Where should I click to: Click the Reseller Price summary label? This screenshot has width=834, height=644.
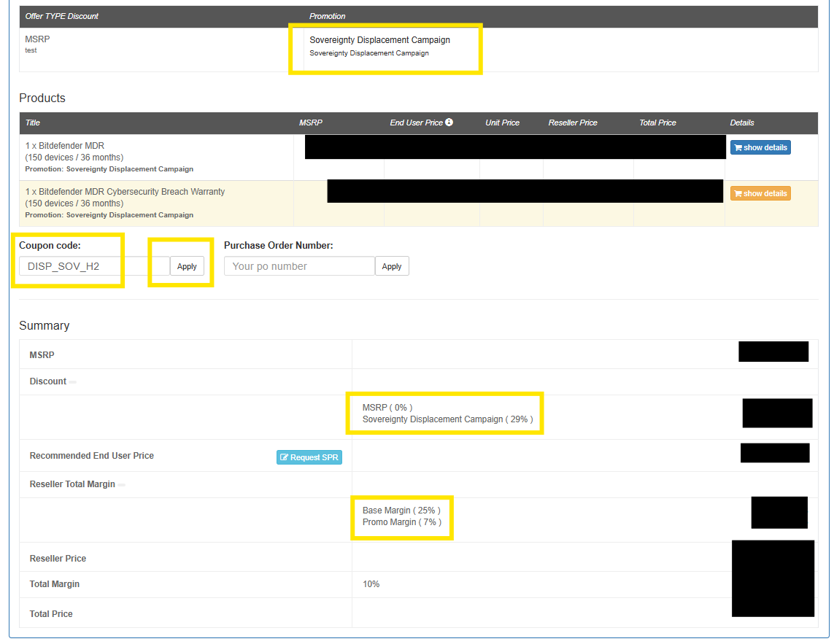(x=58, y=559)
